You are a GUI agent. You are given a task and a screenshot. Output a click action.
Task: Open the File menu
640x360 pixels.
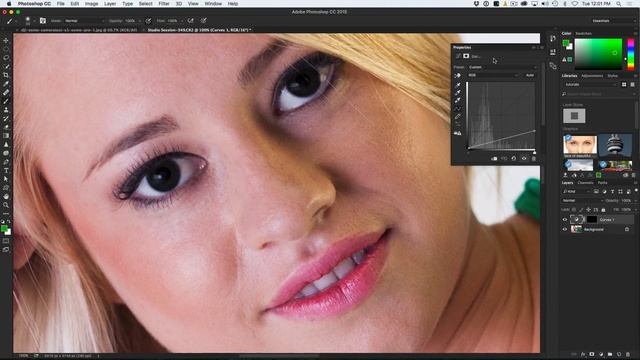pos(60,4)
